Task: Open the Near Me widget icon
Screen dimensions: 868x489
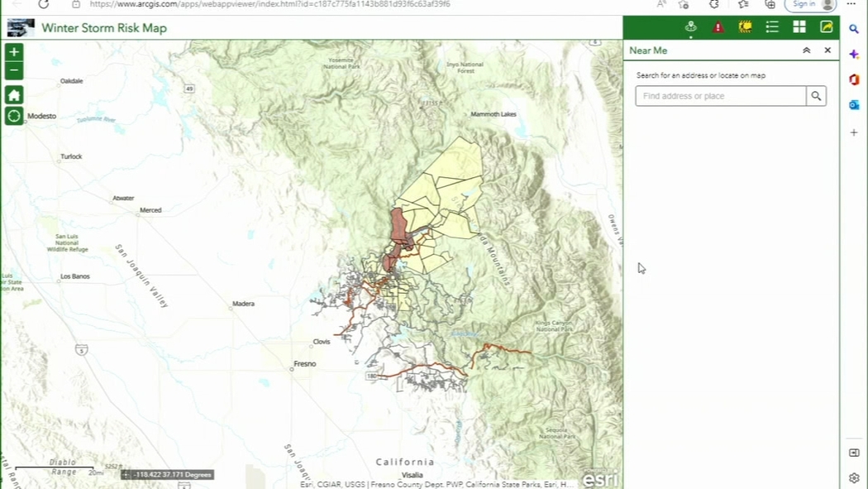Action: click(x=691, y=27)
